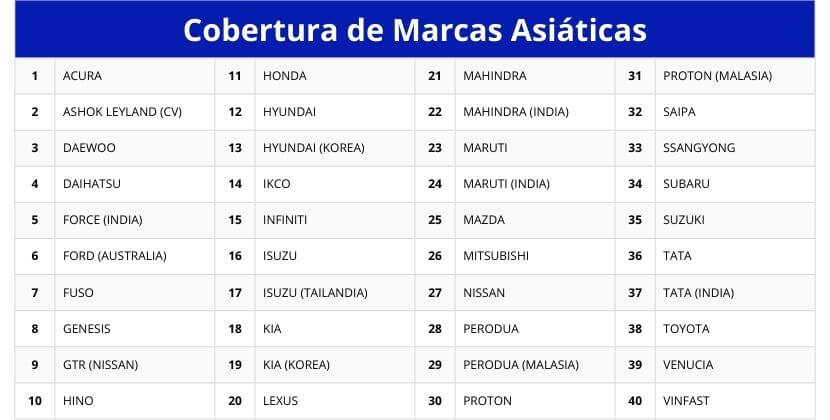Select VINFAST at the table's end
The image size is (830, 420).
(686, 401)
